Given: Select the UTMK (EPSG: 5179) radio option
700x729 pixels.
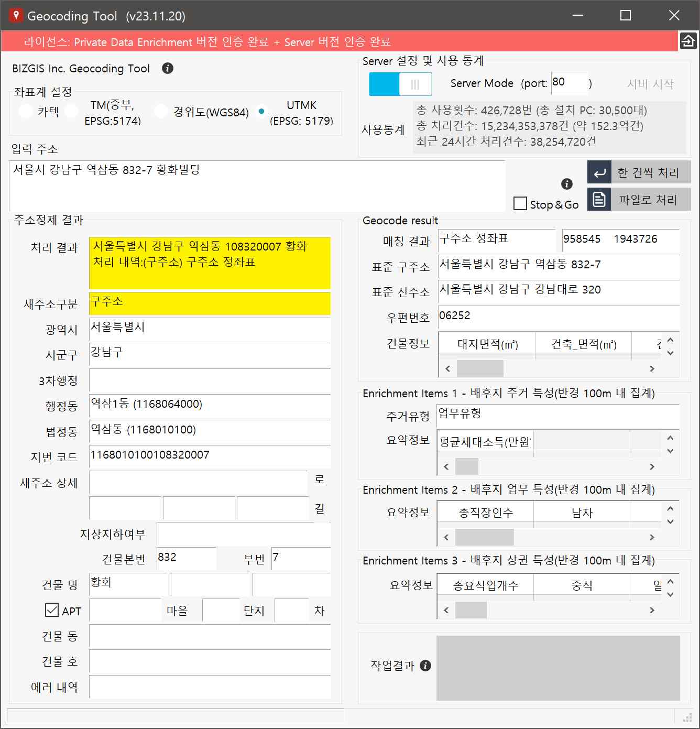Looking at the screenshot, I should (261, 112).
